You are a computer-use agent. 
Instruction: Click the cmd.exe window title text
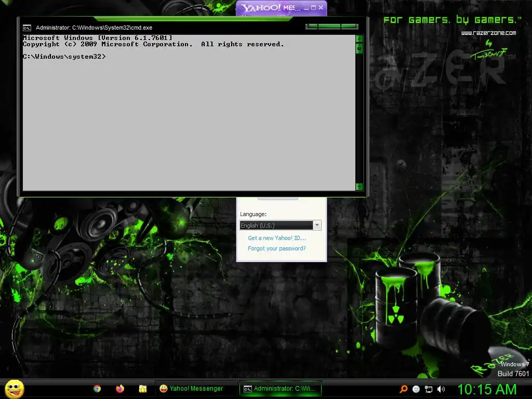[x=94, y=28]
